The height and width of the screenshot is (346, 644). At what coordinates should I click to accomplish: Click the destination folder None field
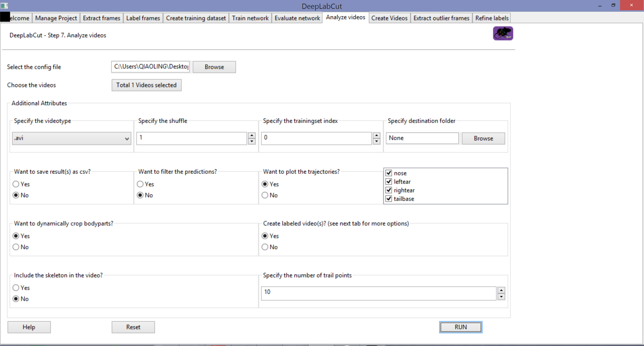[x=422, y=138]
